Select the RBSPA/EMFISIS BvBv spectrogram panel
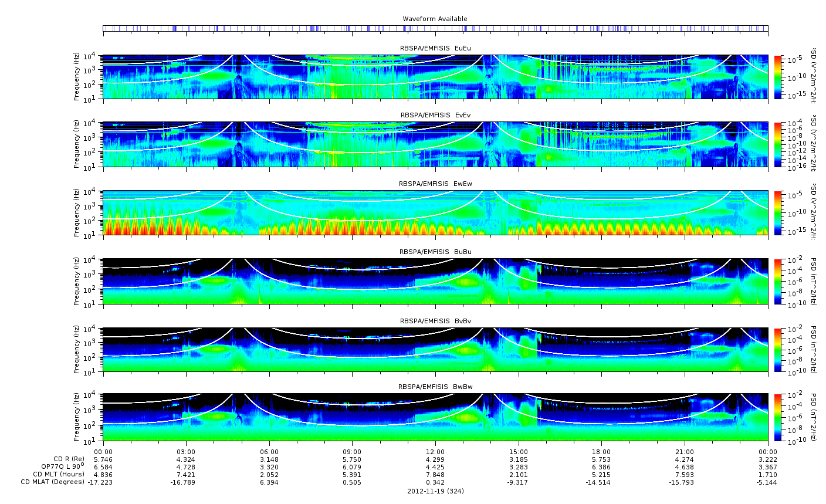The width and height of the screenshot is (826, 504). 435,349
